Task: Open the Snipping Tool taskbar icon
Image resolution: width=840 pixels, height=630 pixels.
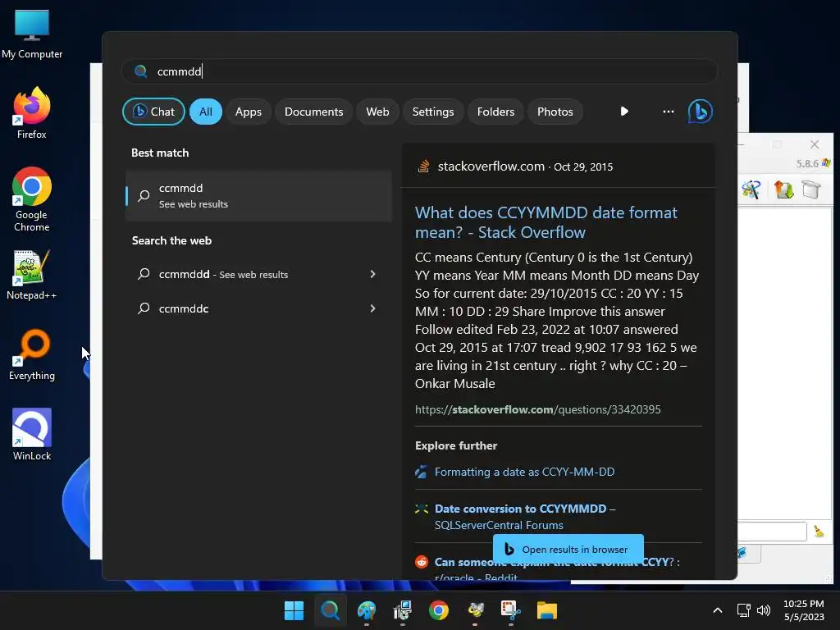Action: click(510, 610)
